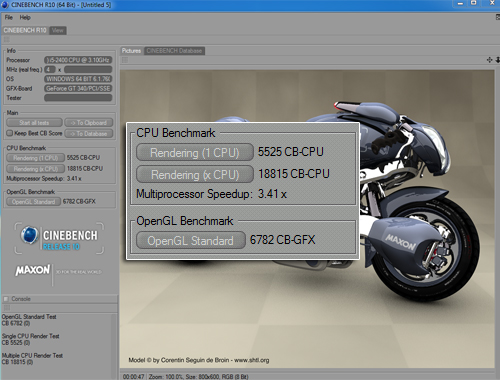This screenshot has height=380, width=500.
Task: Click the zoom picture arrow icon
Action: [x=497, y=60]
